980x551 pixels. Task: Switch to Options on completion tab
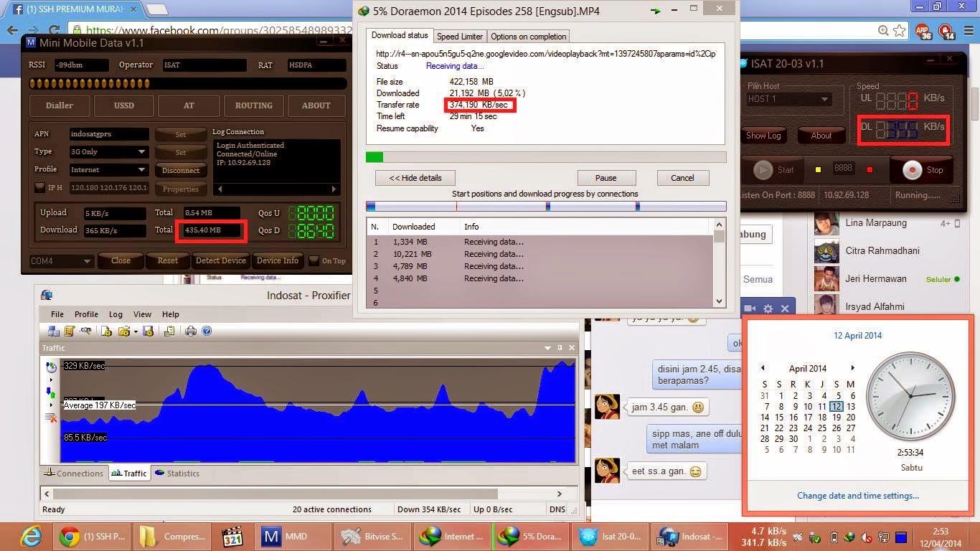click(x=529, y=37)
